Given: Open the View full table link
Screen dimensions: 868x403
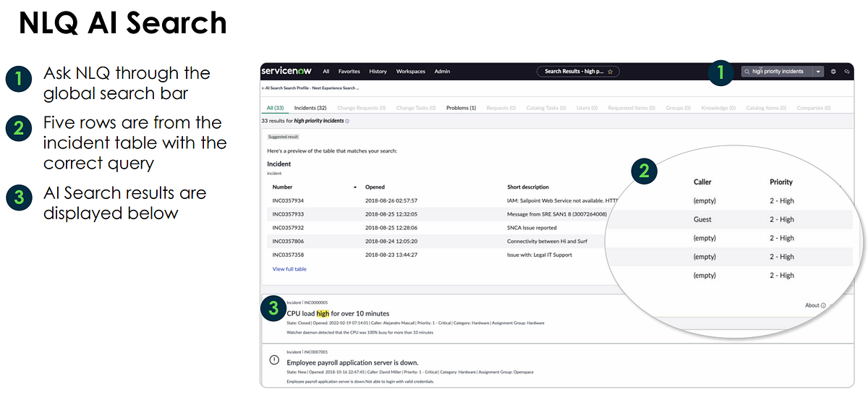Looking at the screenshot, I should [x=289, y=269].
